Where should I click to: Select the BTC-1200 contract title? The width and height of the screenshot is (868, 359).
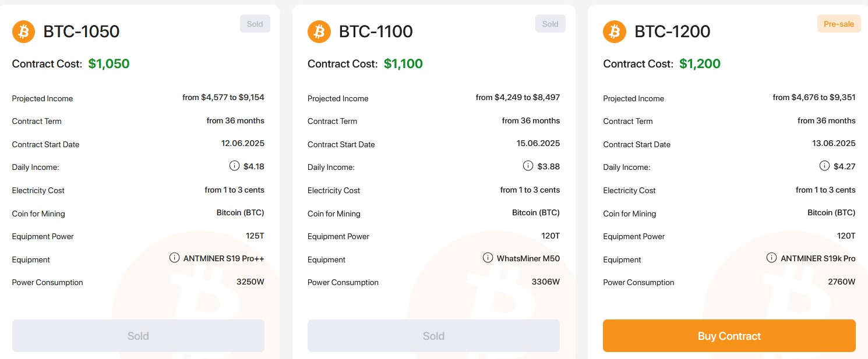pos(672,31)
